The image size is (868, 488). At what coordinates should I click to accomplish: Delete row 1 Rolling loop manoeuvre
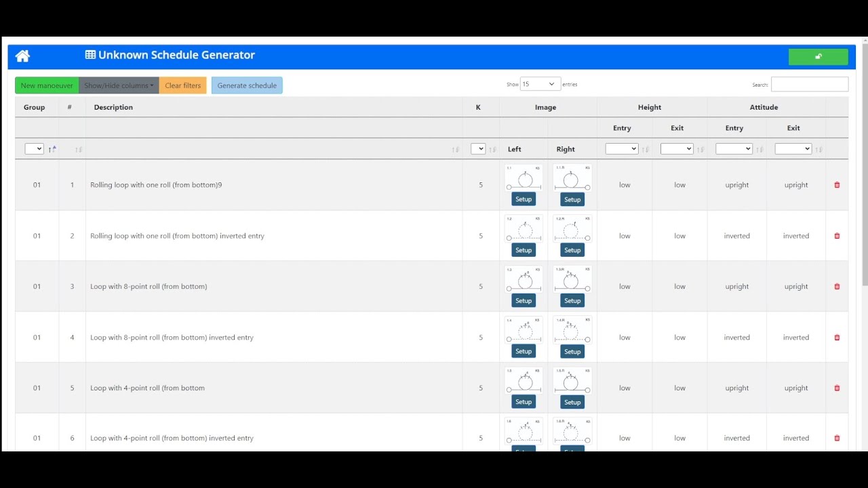[837, 185]
